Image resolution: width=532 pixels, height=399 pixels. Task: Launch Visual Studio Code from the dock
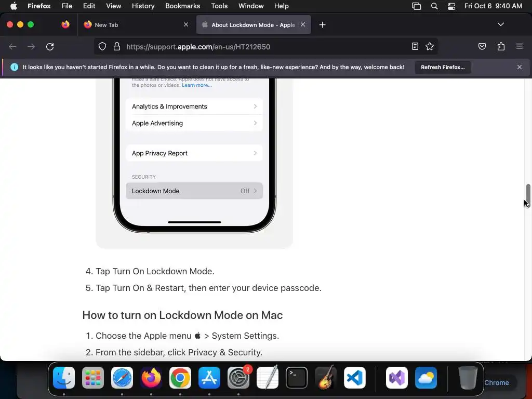tap(355, 378)
